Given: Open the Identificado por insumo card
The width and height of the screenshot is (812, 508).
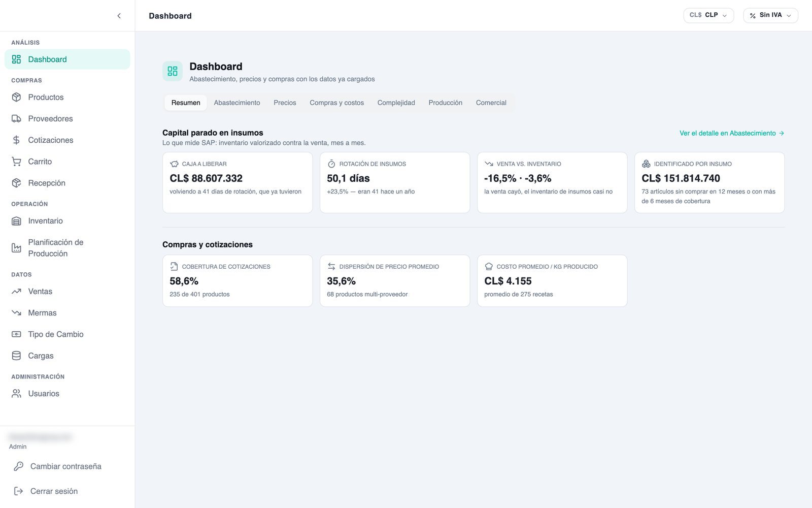Looking at the screenshot, I should coord(709,182).
